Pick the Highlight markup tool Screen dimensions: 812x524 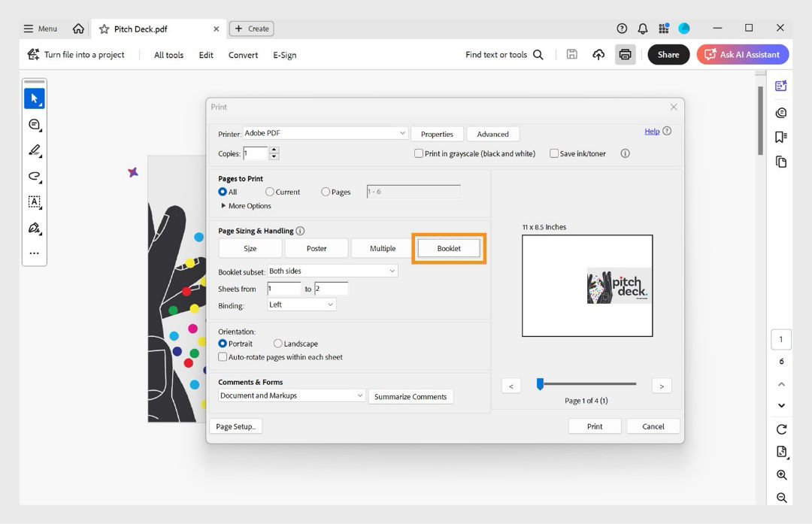35,150
